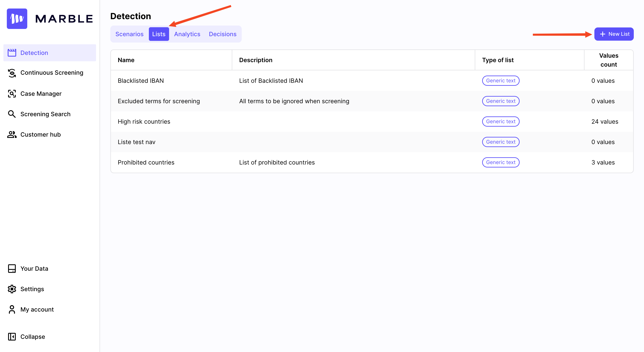Click the My account person icon
The image size is (644, 352).
(12, 309)
